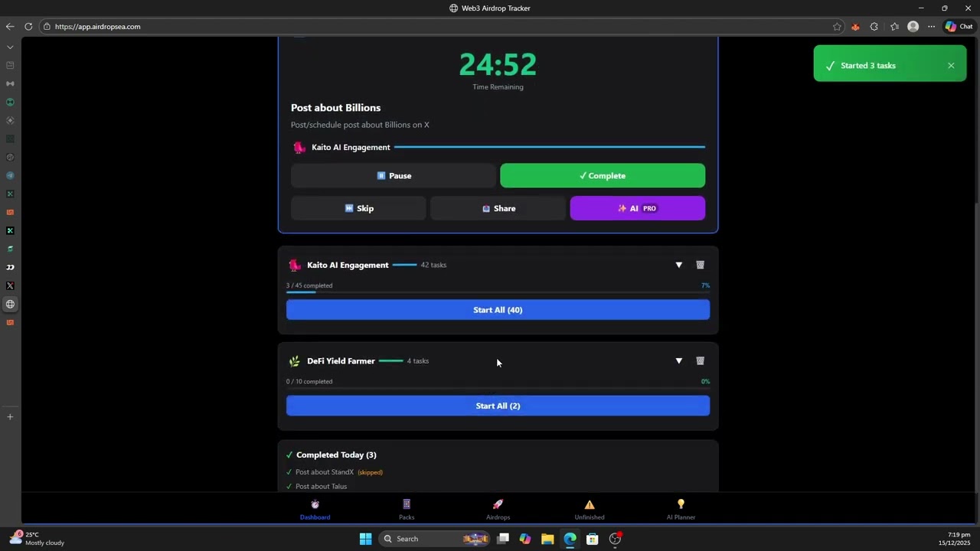Viewport: 980px width, 551px height.
Task: Click the taskbar Search box
Action: coord(434,539)
